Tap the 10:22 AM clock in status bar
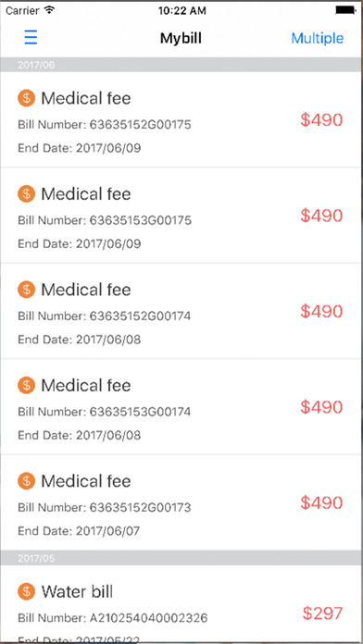 181,10
